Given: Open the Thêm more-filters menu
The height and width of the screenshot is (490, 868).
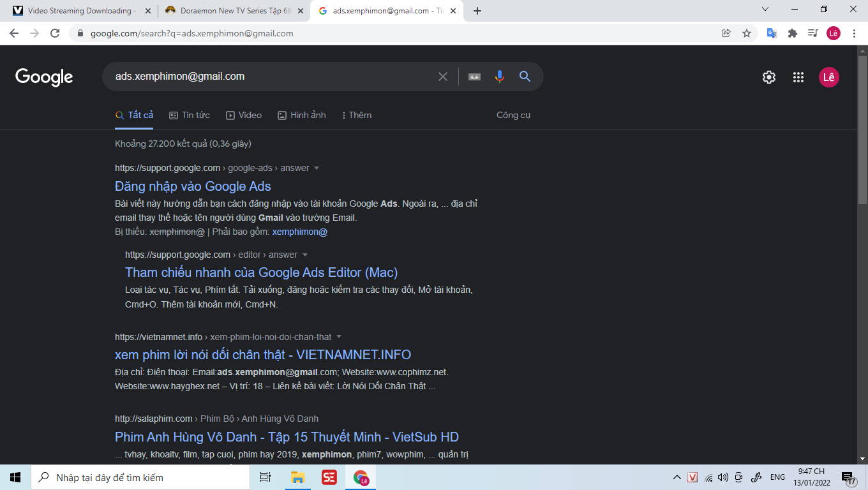Looking at the screenshot, I should pyautogui.click(x=356, y=115).
